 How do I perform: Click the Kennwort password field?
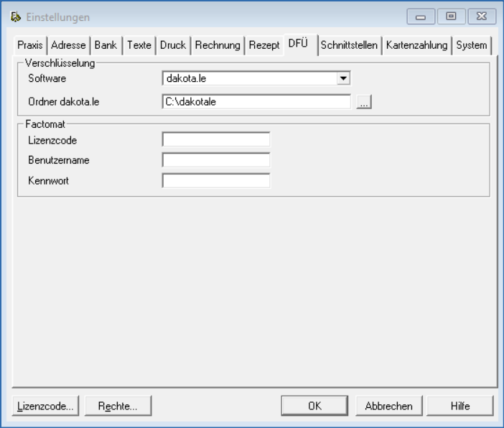[x=216, y=181]
